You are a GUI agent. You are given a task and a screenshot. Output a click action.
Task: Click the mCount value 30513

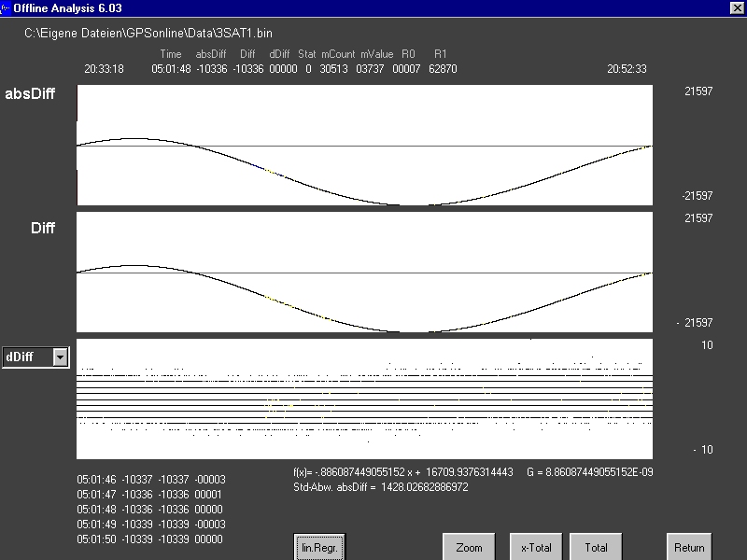coord(333,69)
